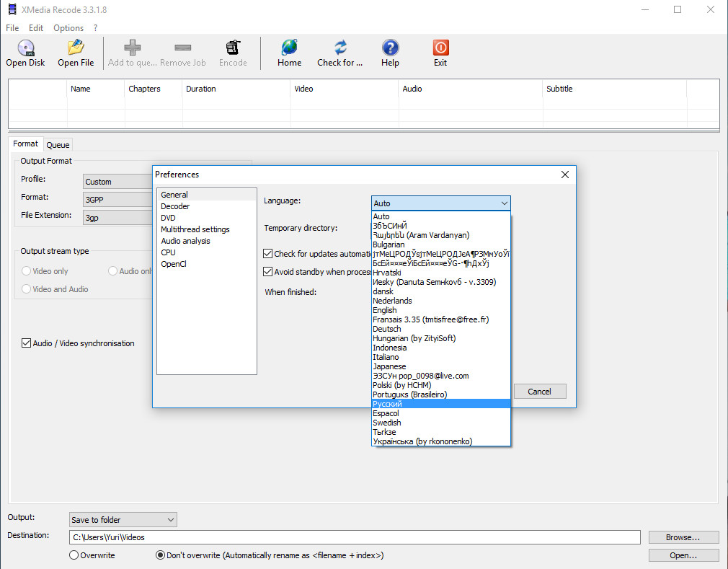728x569 pixels.
Task: Click the Browse... button
Action: pos(683,537)
